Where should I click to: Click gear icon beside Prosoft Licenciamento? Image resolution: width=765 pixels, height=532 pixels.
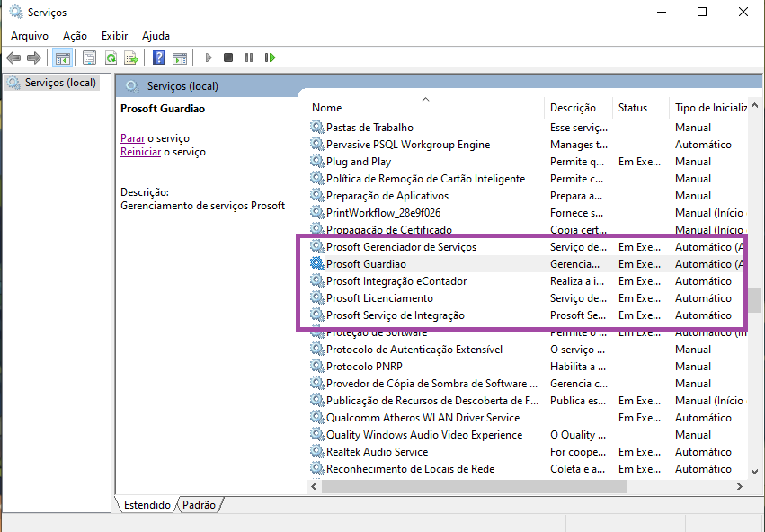pyautogui.click(x=317, y=297)
